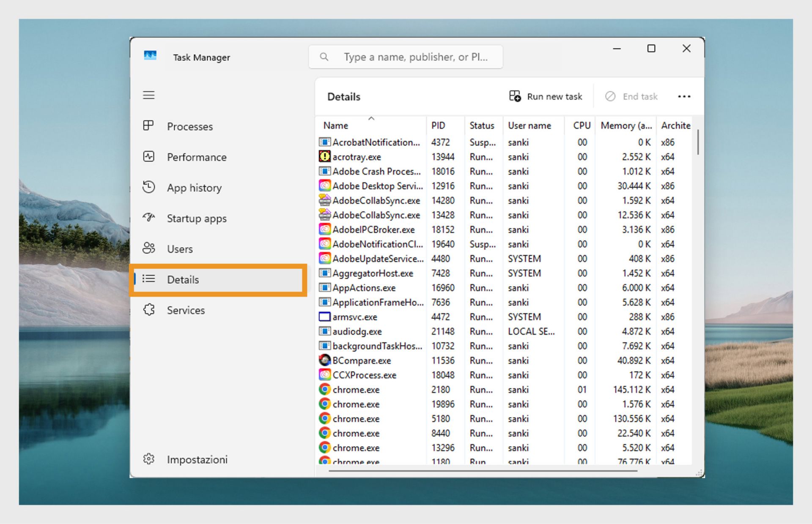812x524 pixels.
Task: Click the End task button
Action: 632,96
